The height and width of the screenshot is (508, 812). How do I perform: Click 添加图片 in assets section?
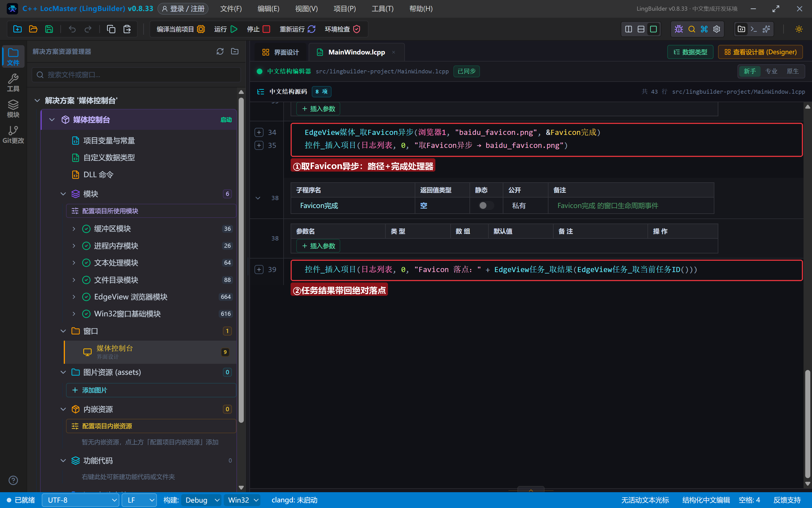click(x=151, y=390)
